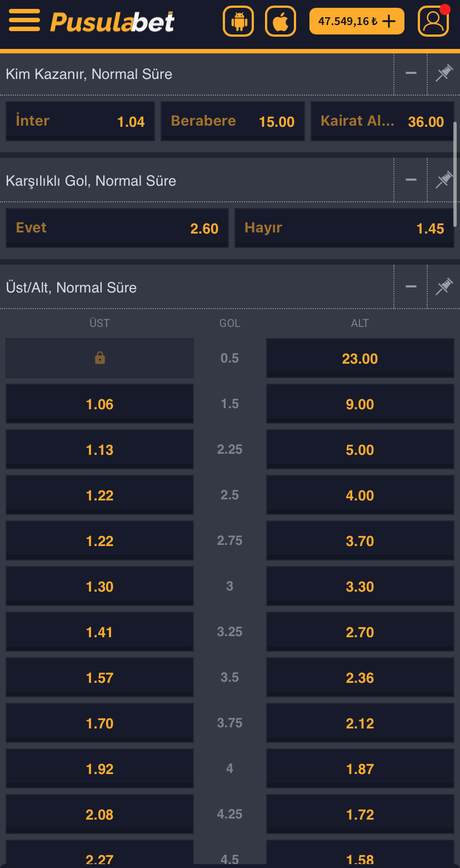Image resolution: width=460 pixels, height=868 pixels.
Task: Pin the Karşılıklı Gol market
Action: (x=443, y=180)
